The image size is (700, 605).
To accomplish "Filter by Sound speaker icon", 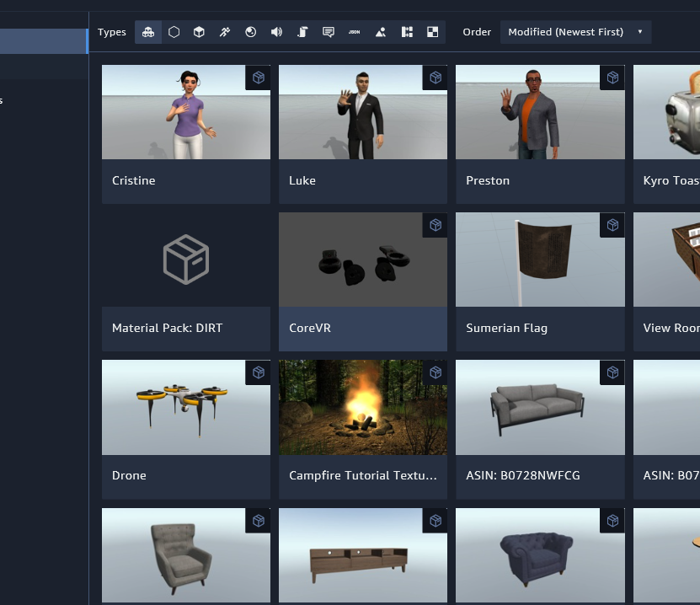I will coord(276,32).
